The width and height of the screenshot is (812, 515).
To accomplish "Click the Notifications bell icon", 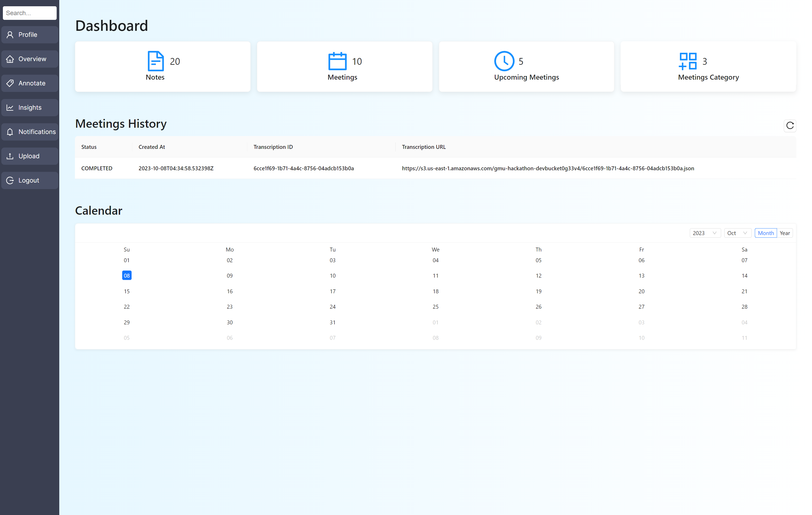I will (10, 132).
